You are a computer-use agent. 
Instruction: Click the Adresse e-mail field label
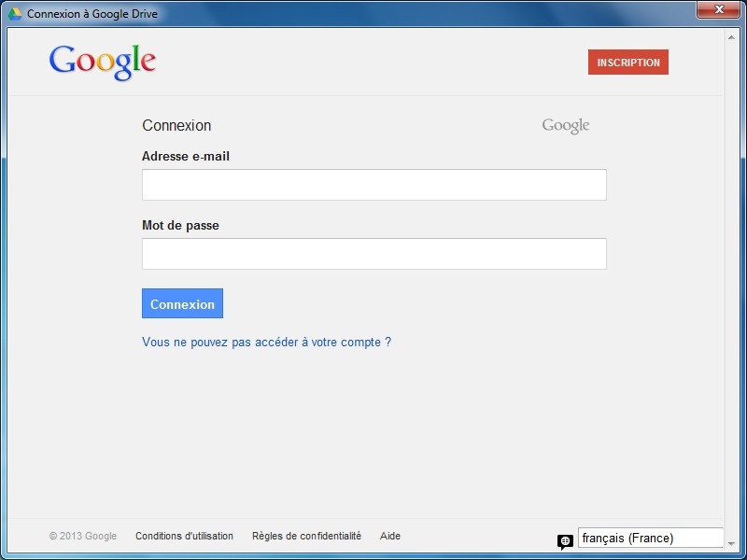pyautogui.click(x=186, y=157)
